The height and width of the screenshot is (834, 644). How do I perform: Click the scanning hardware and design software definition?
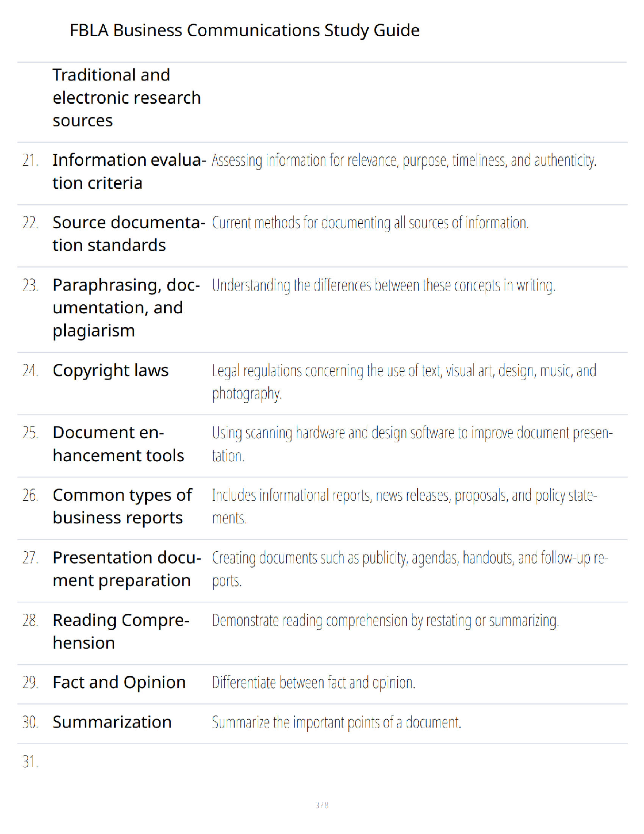412,444
